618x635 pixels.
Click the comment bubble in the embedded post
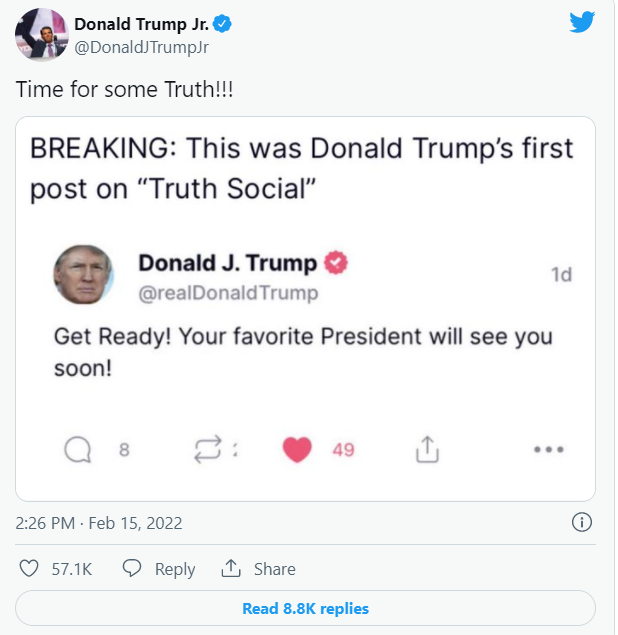click(77, 450)
